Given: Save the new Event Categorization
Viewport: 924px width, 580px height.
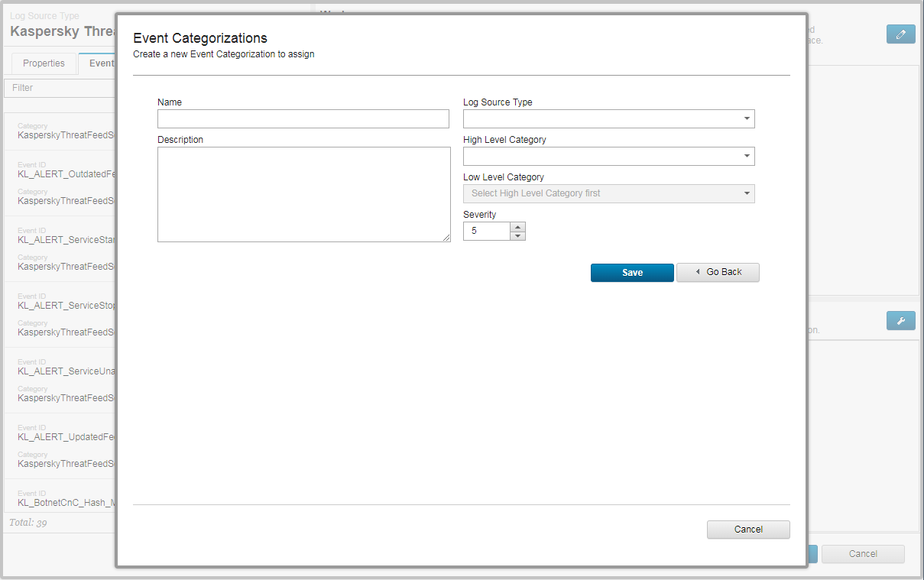Looking at the screenshot, I should pyautogui.click(x=632, y=272).
